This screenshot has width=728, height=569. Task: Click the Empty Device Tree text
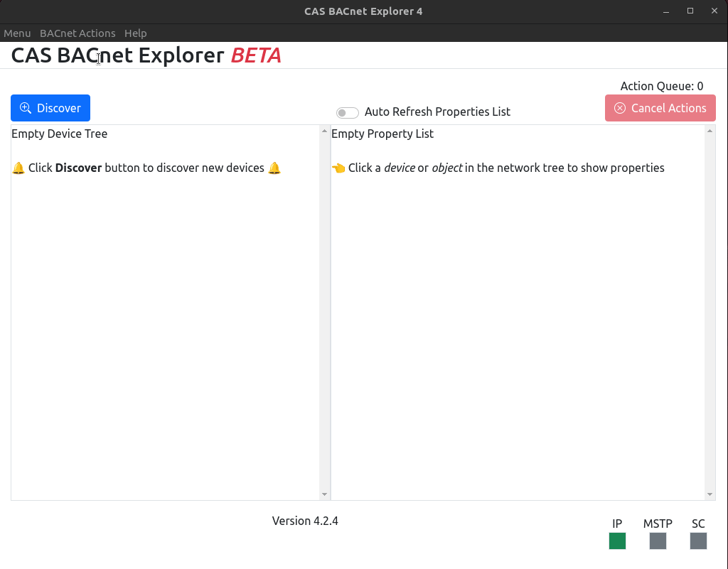[x=60, y=134]
